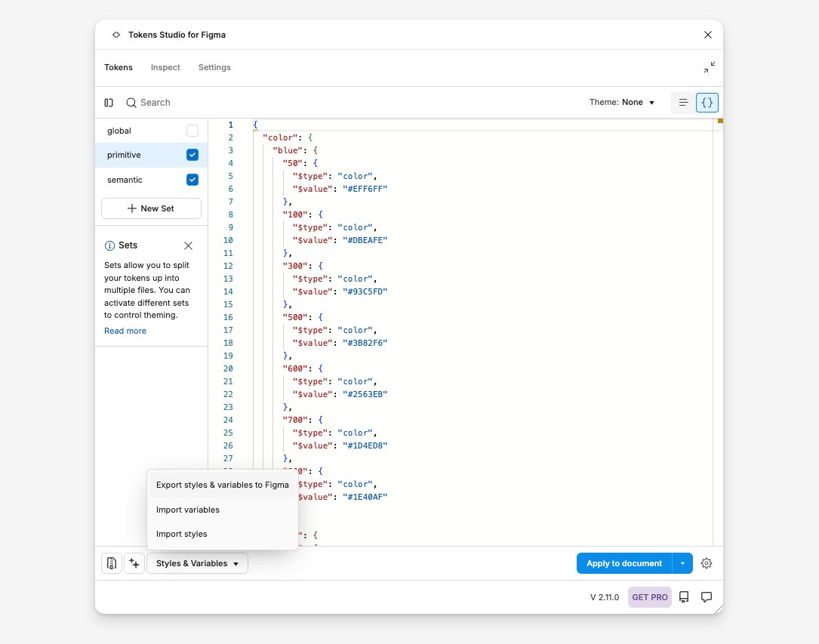Open plugin settings via the gear icon
Screen dimensions: 819x644
707,563
